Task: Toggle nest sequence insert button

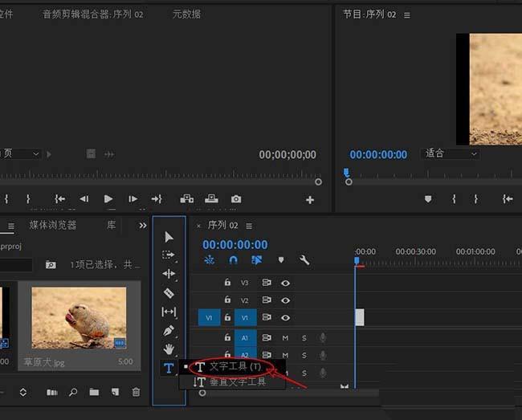Action: click(210, 259)
